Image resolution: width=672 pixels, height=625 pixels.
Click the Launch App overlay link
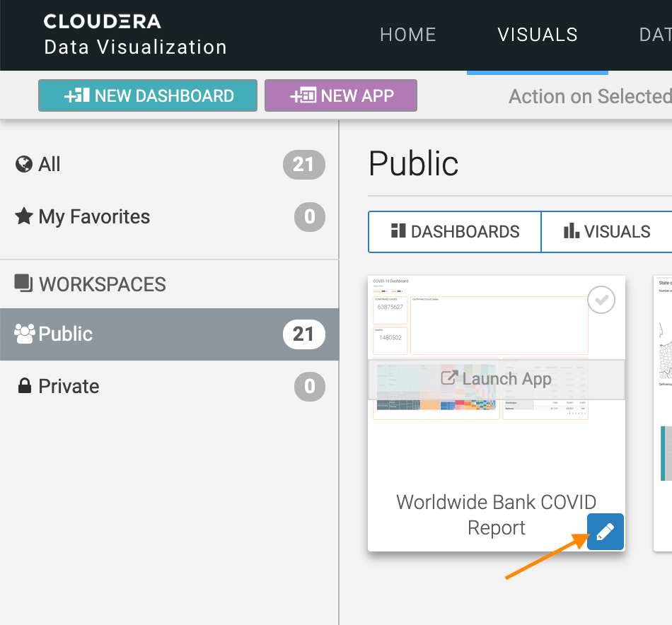(x=496, y=379)
